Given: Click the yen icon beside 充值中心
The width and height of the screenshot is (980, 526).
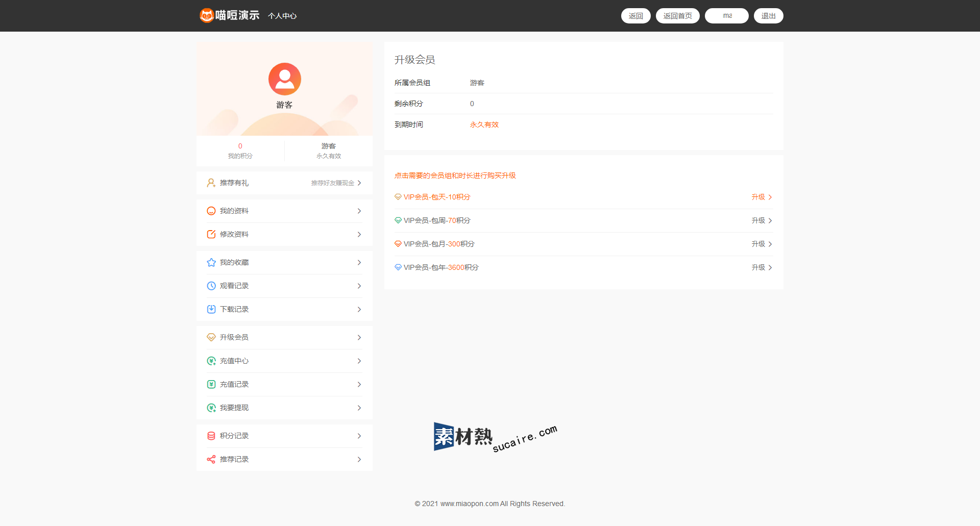Looking at the screenshot, I should (211, 361).
